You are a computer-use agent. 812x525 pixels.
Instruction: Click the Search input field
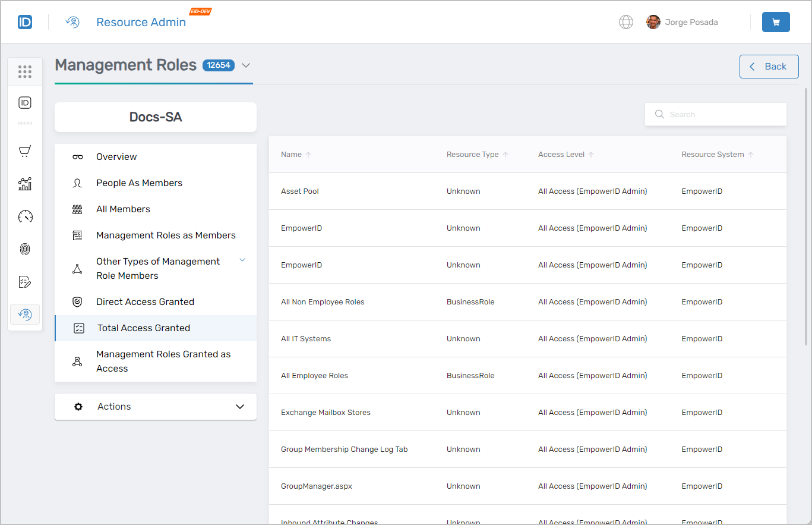[x=722, y=114]
